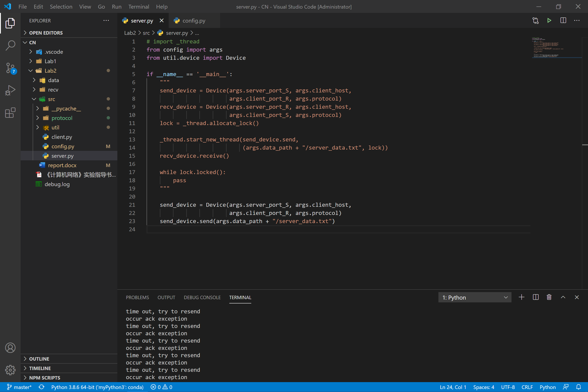The image size is (588, 392).
Task: Open the Search view in activity bar
Action: pyautogui.click(x=10, y=46)
